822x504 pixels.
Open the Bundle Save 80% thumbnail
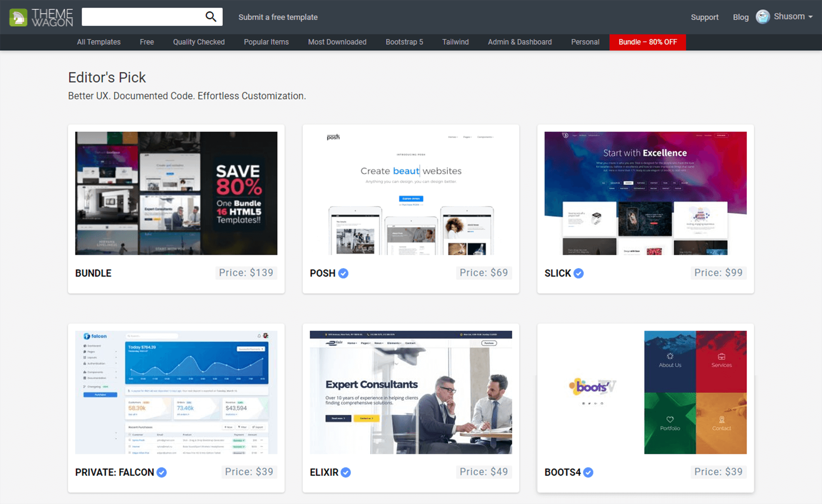tap(176, 193)
